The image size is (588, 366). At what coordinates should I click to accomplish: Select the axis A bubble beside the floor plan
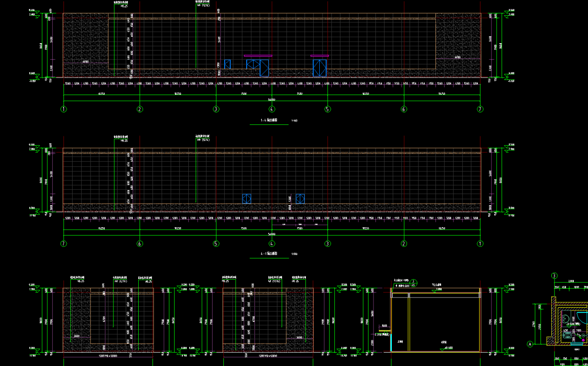click(530, 343)
